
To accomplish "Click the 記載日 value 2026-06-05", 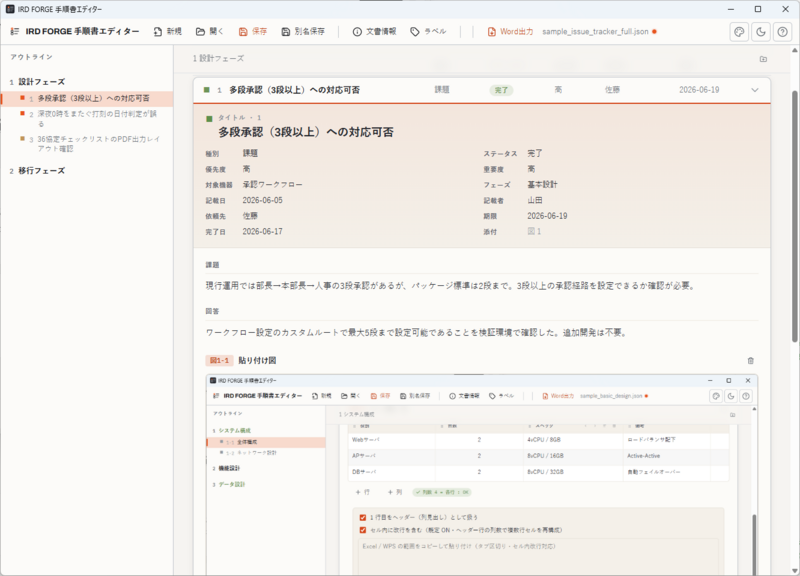I will click(x=262, y=201).
